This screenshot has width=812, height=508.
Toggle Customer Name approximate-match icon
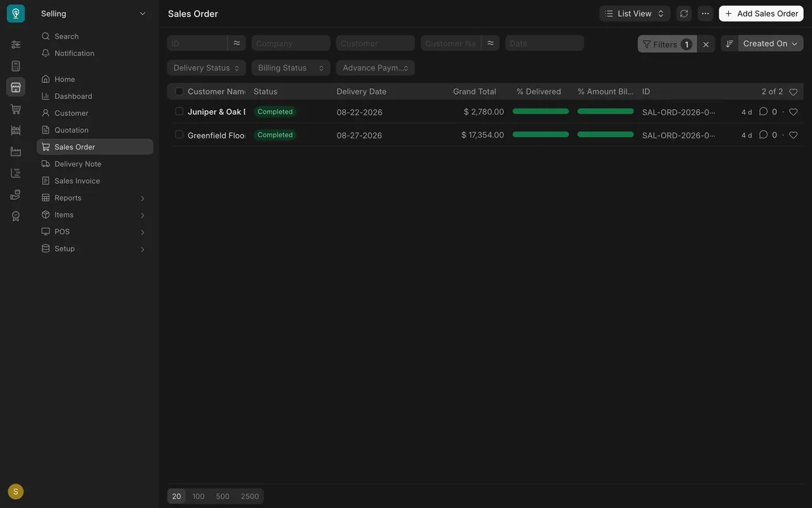click(x=490, y=43)
